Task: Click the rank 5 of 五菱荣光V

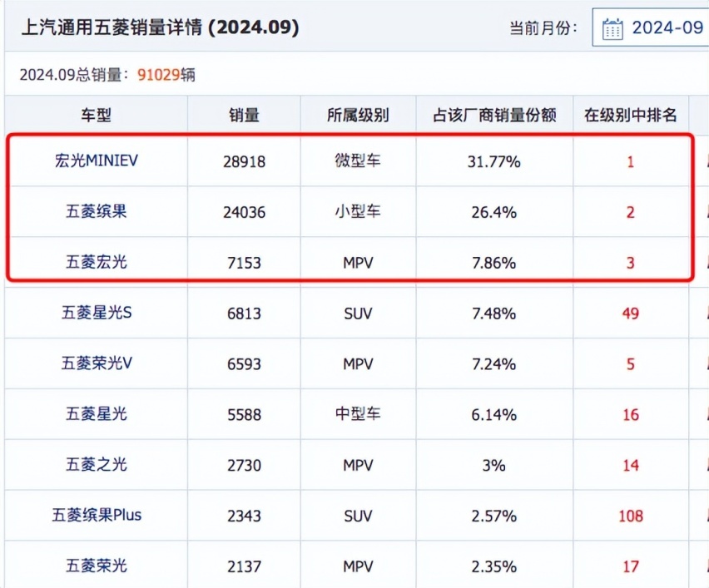Action: [x=630, y=364]
